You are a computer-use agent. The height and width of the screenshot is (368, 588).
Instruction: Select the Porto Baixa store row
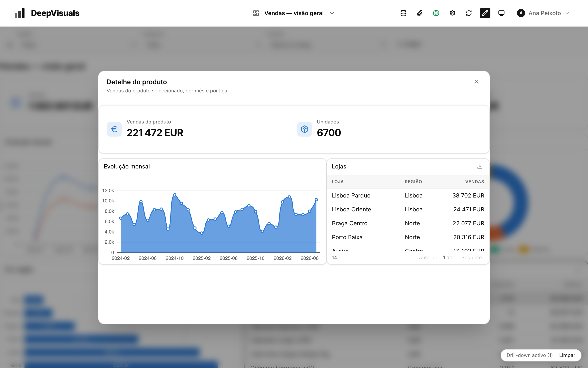[408, 237]
